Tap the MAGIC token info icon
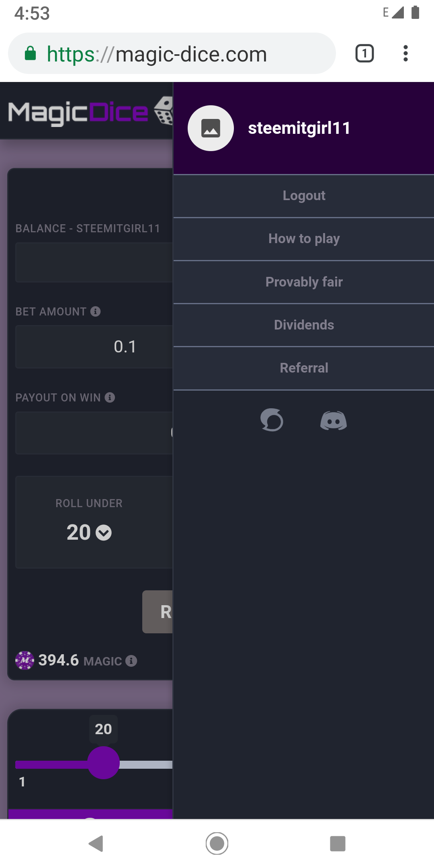Image resolution: width=434 pixels, height=868 pixels. coord(131,661)
